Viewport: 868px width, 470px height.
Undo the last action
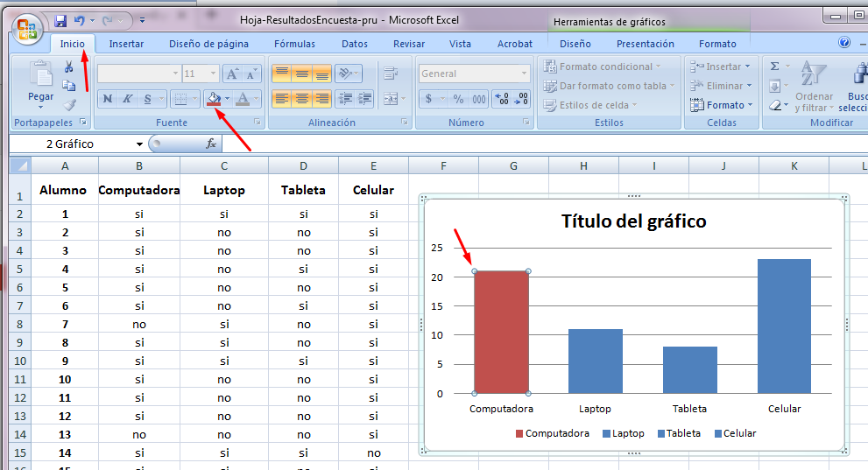pos(80,19)
